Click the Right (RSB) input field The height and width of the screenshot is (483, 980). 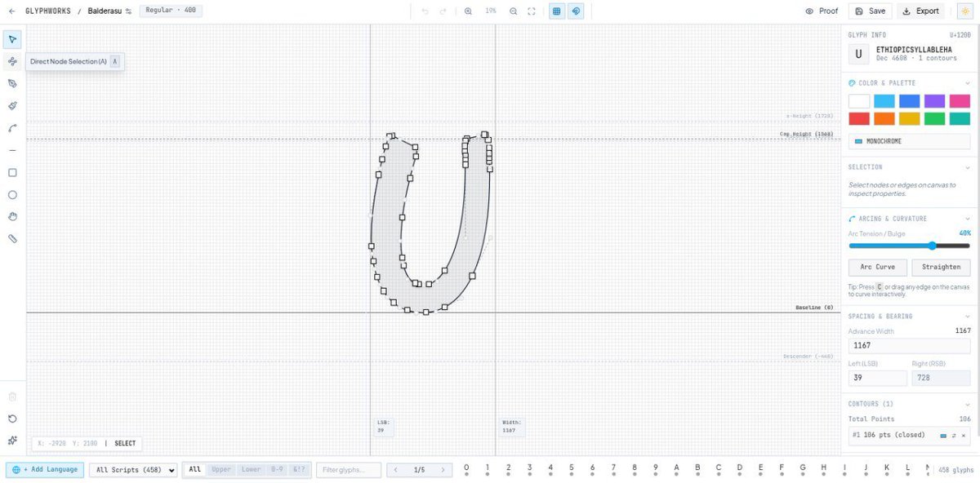click(x=942, y=379)
